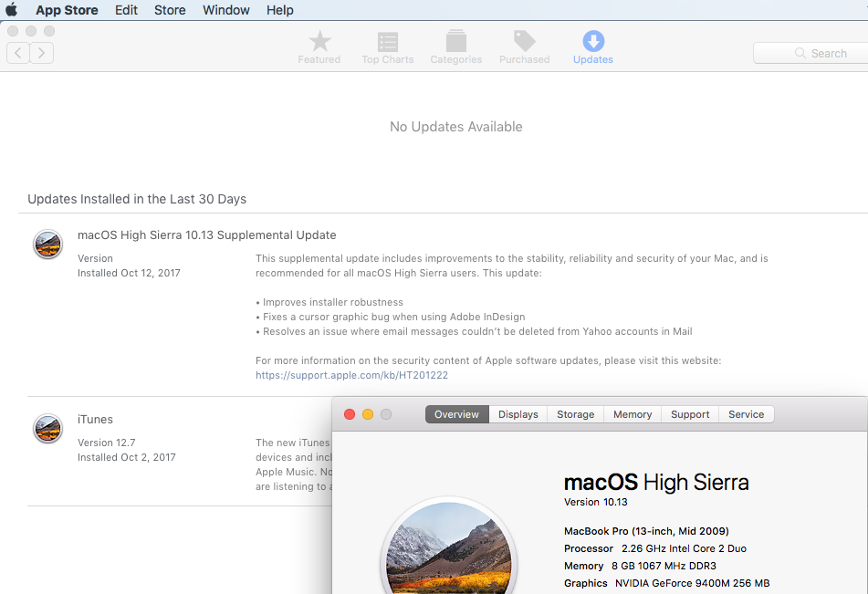Click the 'Installed Oct 2, 2017' text

[x=126, y=457]
